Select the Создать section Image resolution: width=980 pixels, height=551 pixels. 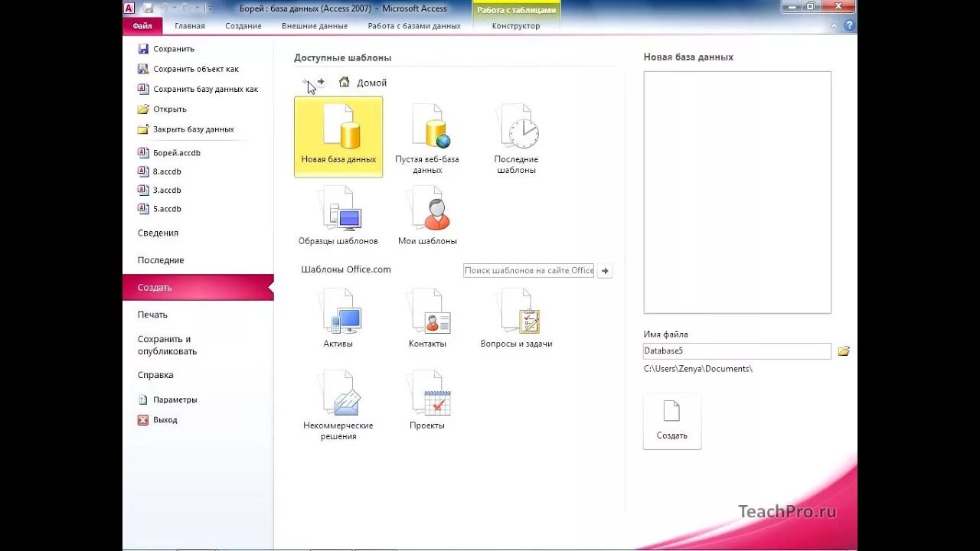tap(198, 287)
